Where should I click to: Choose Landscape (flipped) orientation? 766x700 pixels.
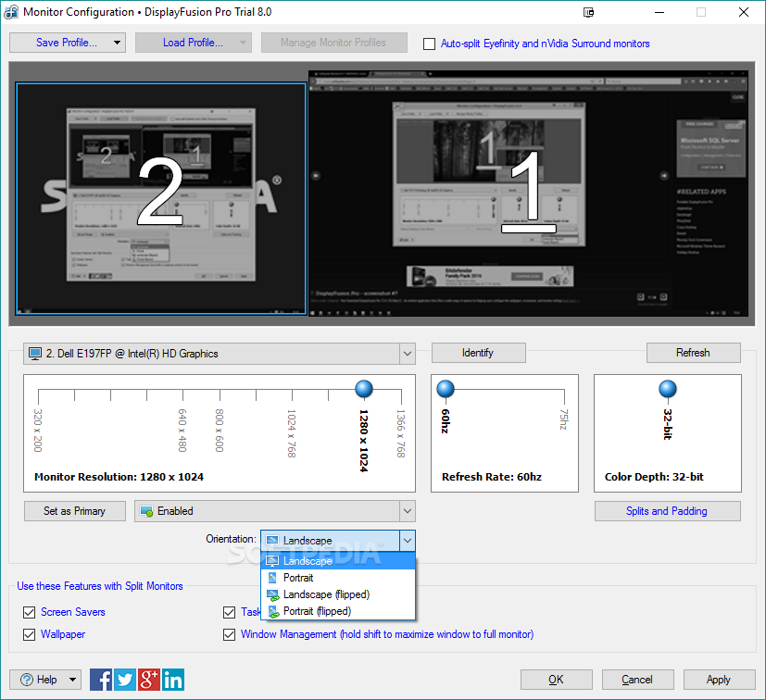click(338, 594)
